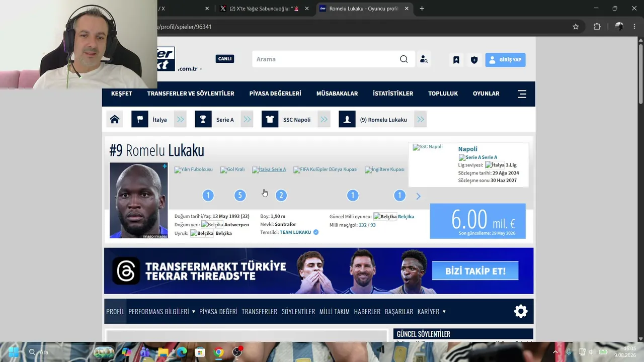
Task: Expand İtalya breadcrumb arrow
Action: tap(180, 120)
